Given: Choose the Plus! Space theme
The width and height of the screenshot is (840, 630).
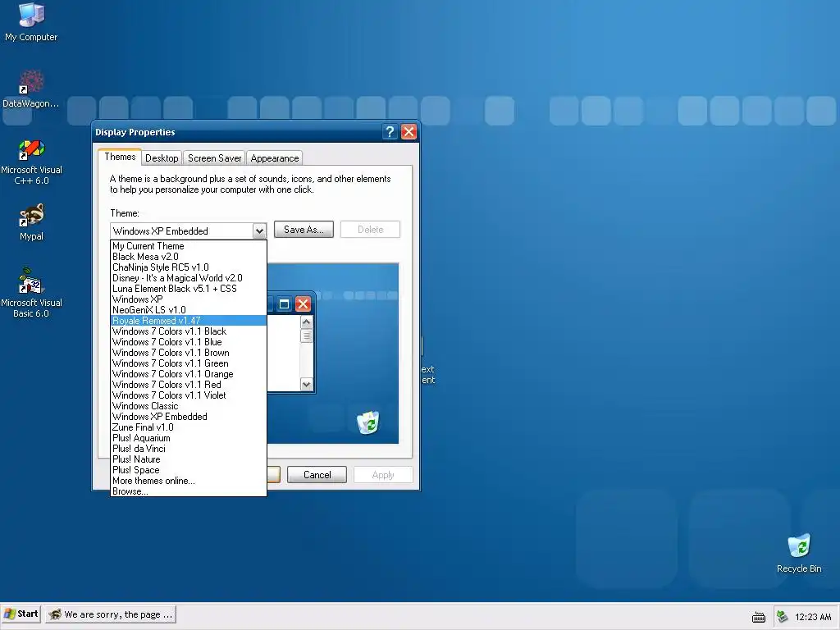Looking at the screenshot, I should [x=189, y=470].
